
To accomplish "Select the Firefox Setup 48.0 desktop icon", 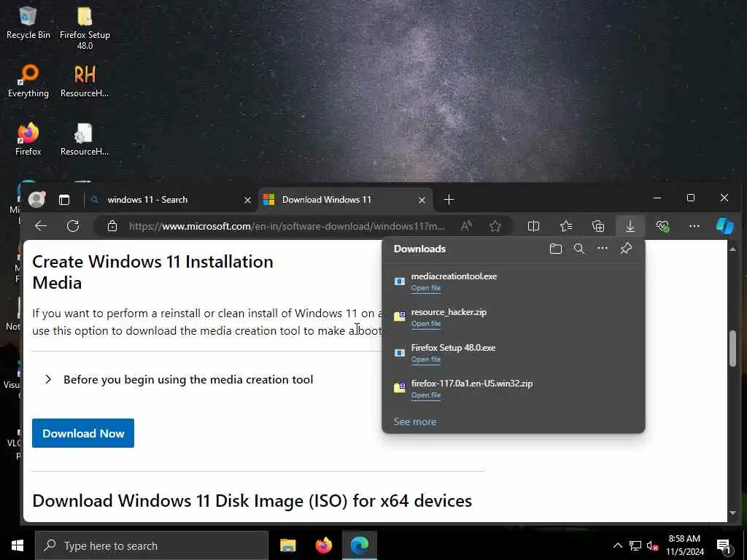I will (85, 28).
